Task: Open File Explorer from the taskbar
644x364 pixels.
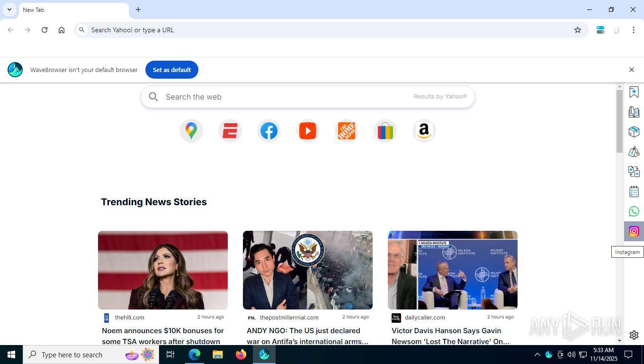Action: (217, 355)
